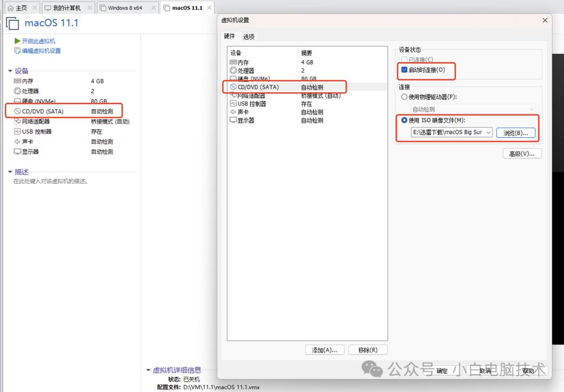Screen dimensions: 564x392
Task: Click the 声卡 sound card icon
Action: (18, 141)
